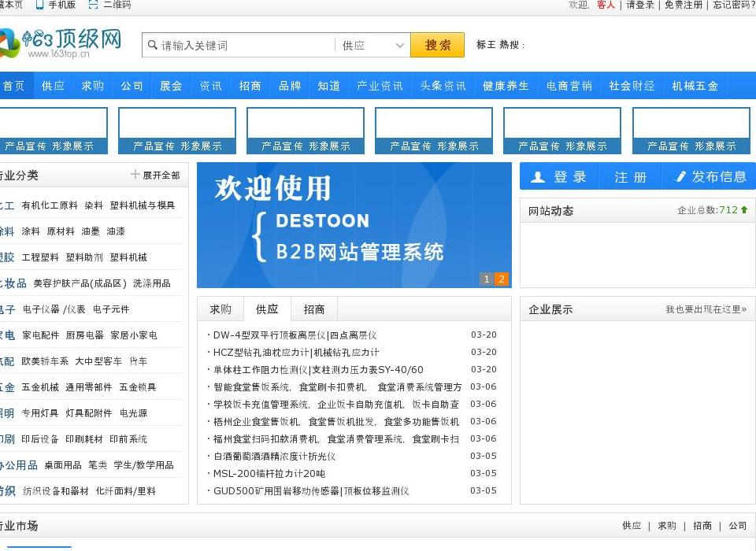Open 知道 in the navigation bar
The width and height of the screenshot is (756, 551).
click(329, 86)
